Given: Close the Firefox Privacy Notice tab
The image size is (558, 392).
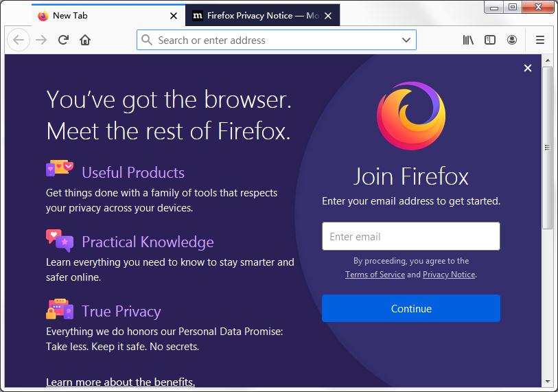Looking at the screenshot, I should pyautogui.click(x=328, y=16).
